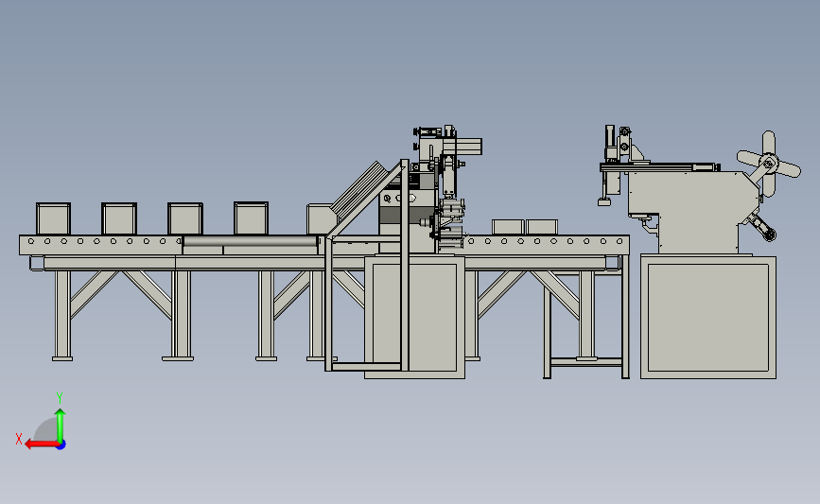Screen dimensions: 820x504
Task: Click the green Y axis arrow of the triad
Action: [x=61, y=426]
